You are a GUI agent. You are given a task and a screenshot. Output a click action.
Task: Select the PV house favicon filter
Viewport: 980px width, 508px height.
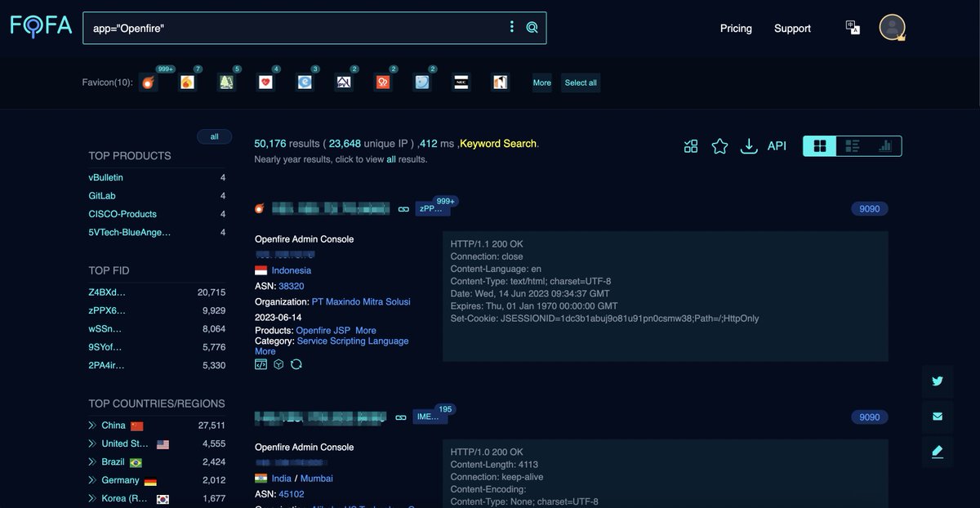point(344,82)
